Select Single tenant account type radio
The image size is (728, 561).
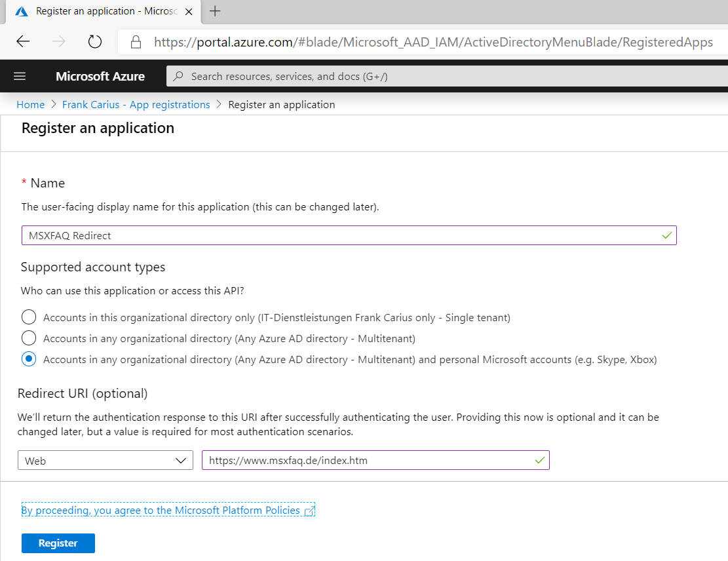(x=29, y=317)
